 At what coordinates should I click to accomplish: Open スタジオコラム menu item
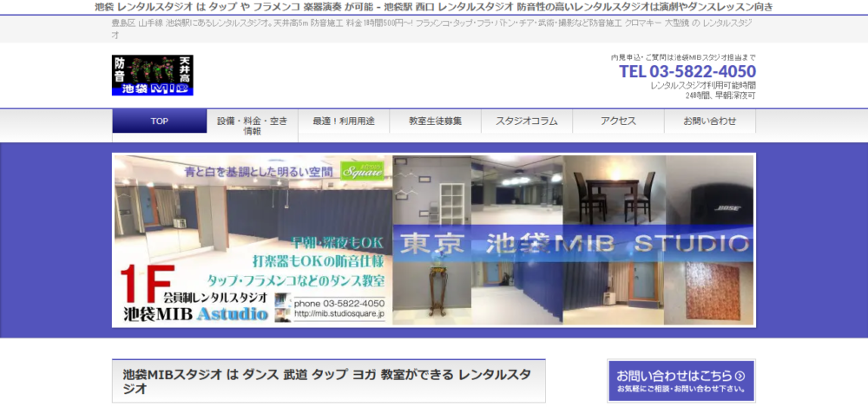(x=527, y=121)
